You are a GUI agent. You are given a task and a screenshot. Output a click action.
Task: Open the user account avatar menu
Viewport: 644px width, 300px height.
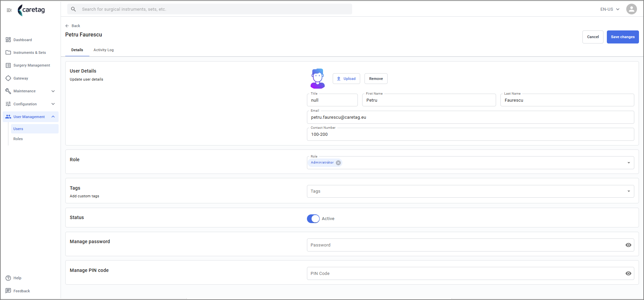(631, 9)
